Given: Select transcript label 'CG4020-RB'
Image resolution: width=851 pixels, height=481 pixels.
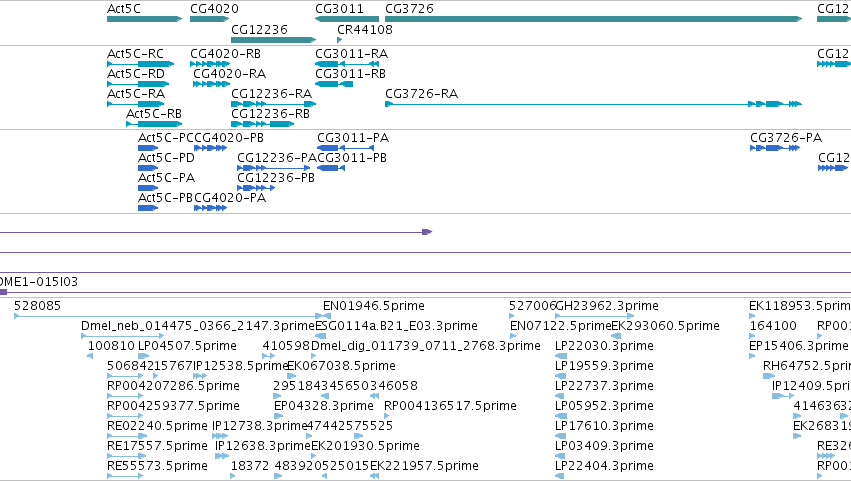Looking at the screenshot, I should [225, 54].
